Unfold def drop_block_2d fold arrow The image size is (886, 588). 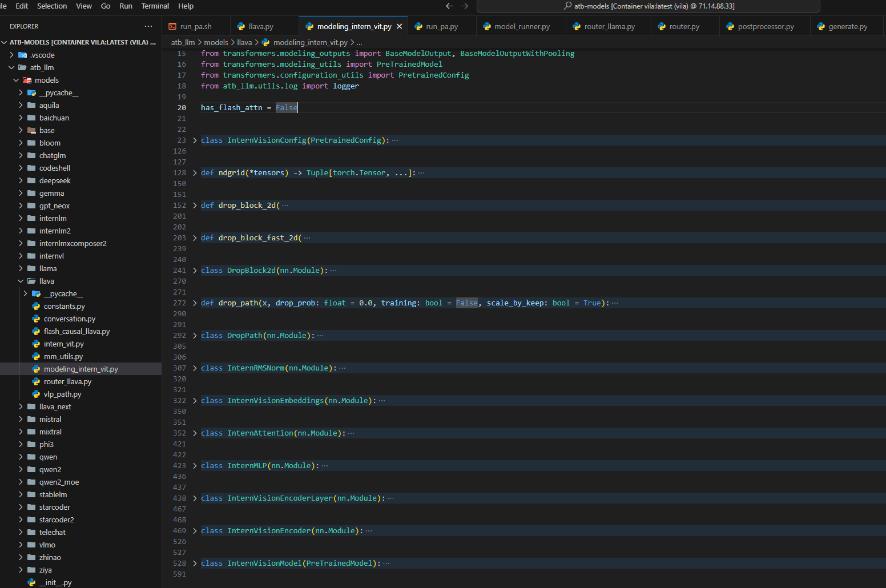(x=195, y=205)
